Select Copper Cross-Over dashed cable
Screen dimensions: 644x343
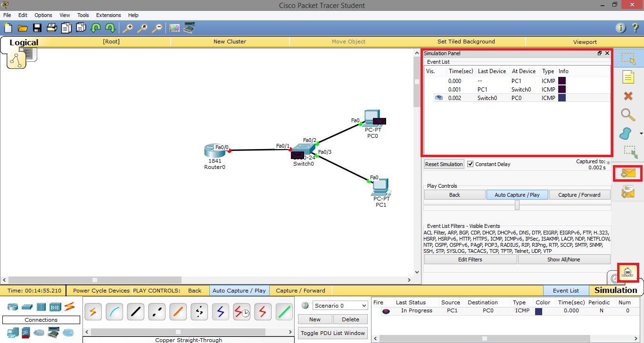click(157, 311)
